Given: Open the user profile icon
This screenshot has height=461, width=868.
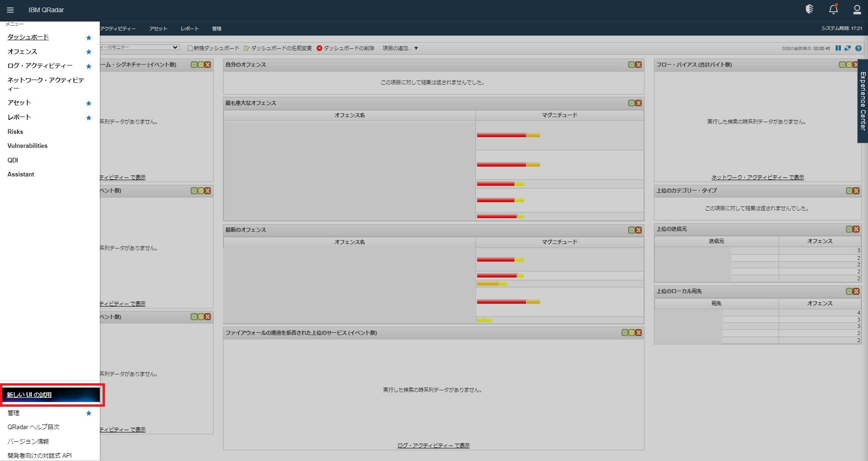Looking at the screenshot, I should coord(857,9).
